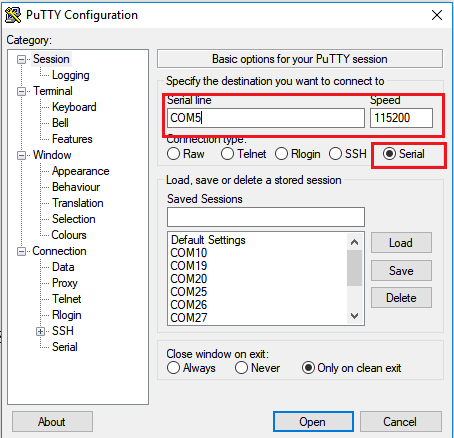Viewport: 454px width, 438px height.
Task: Expand the SSH tree node
Action: [x=40, y=331]
